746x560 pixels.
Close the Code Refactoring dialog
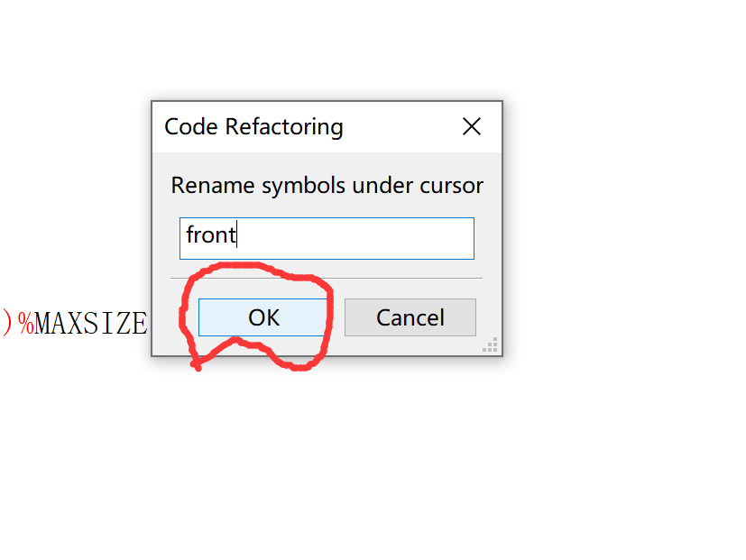pyautogui.click(x=472, y=126)
